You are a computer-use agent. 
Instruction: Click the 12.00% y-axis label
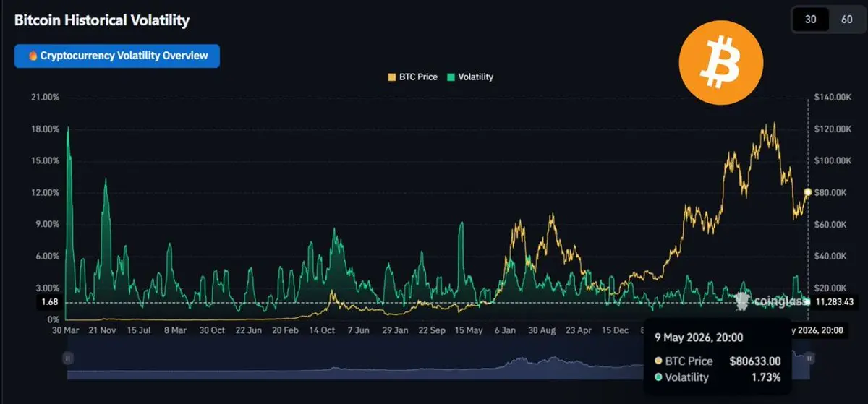(x=45, y=193)
